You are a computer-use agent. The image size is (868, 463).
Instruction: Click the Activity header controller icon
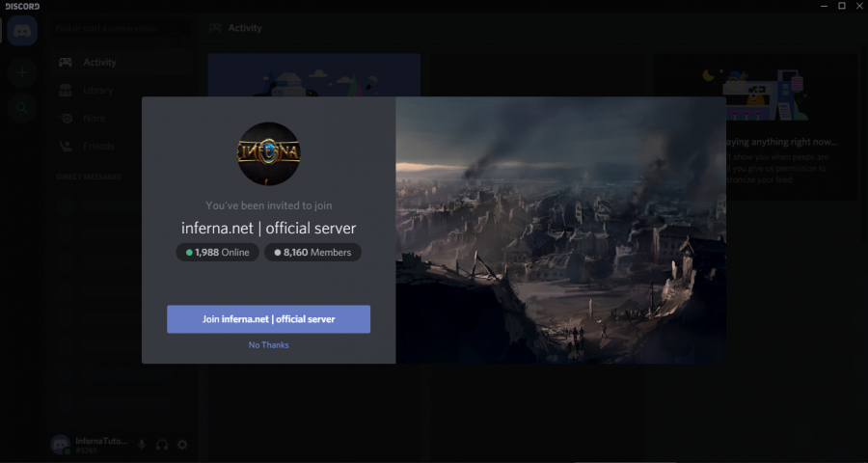point(214,28)
